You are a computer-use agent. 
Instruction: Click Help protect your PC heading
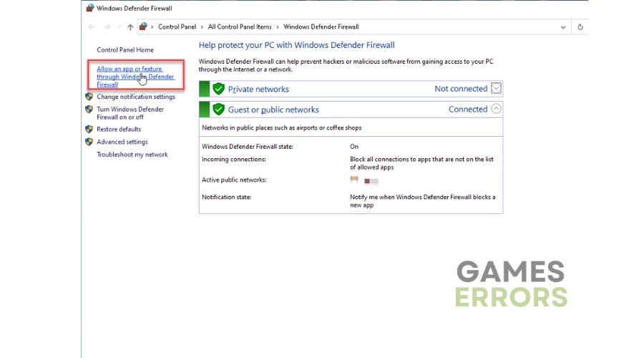[x=296, y=45]
